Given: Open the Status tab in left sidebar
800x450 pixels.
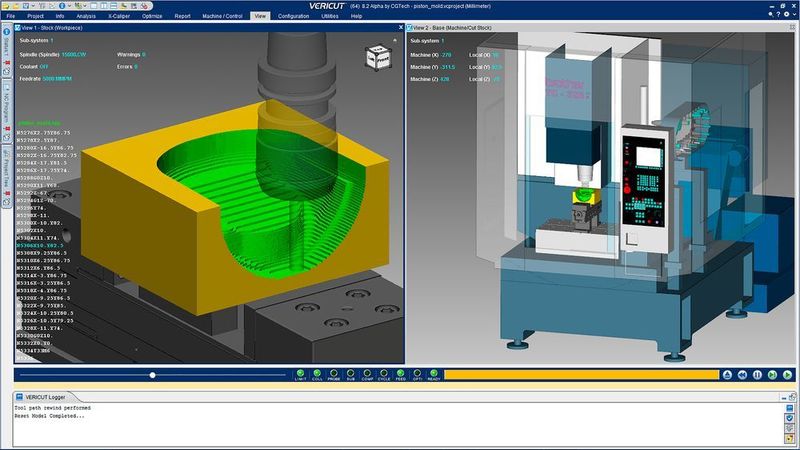Looking at the screenshot, I should (6, 48).
